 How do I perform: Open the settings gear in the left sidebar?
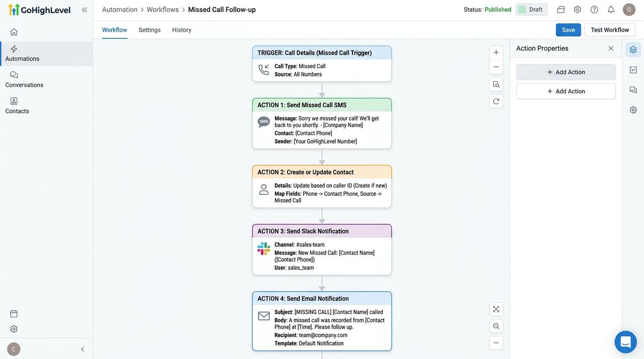click(14, 329)
